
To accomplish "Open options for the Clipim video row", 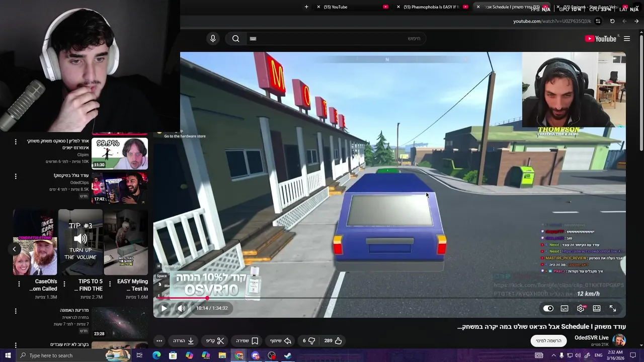I will click(x=16, y=142).
